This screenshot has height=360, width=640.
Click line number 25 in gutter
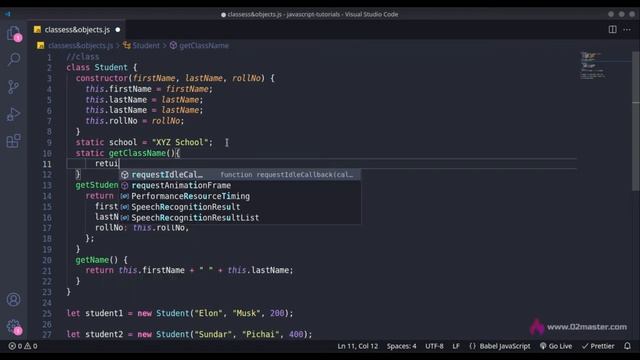coord(47,313)
